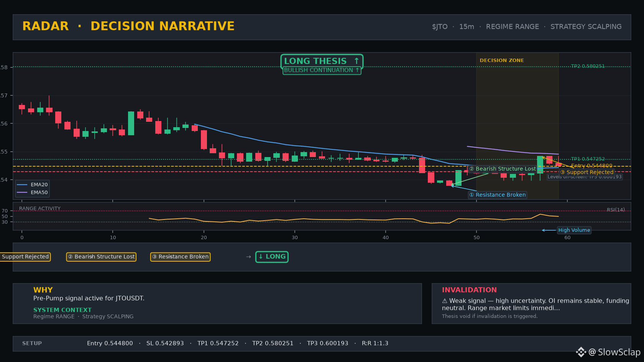Click the Entry 0.544800 chart level label
Viewport: 644px width, 362px height.
(x=591, y=166)
